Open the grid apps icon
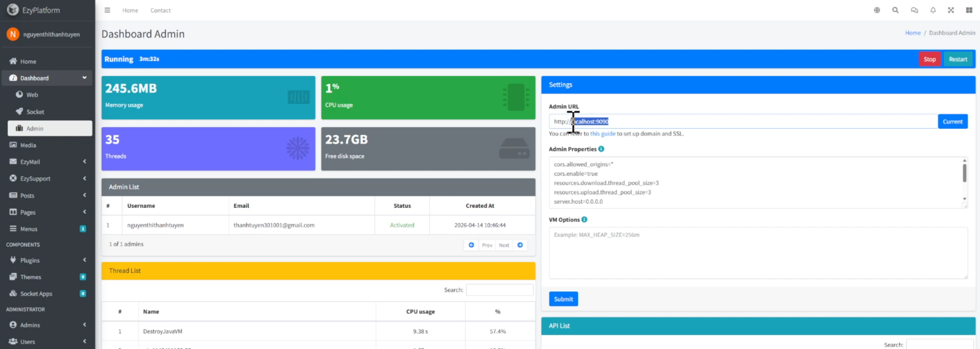Image resolution: width=980 pixels, height=349 pixels. [969, 10]
